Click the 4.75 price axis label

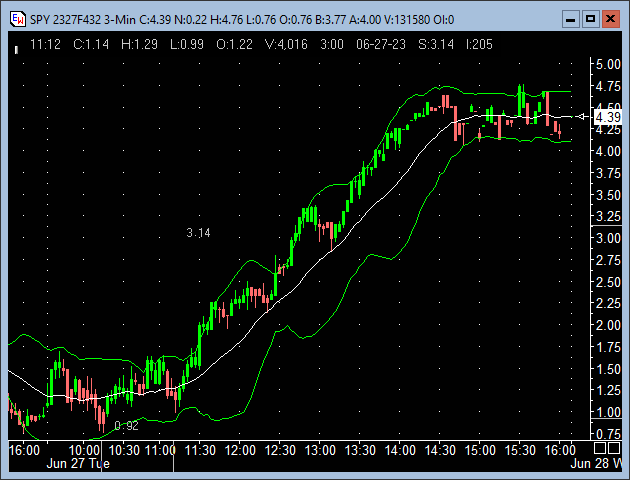608,86
